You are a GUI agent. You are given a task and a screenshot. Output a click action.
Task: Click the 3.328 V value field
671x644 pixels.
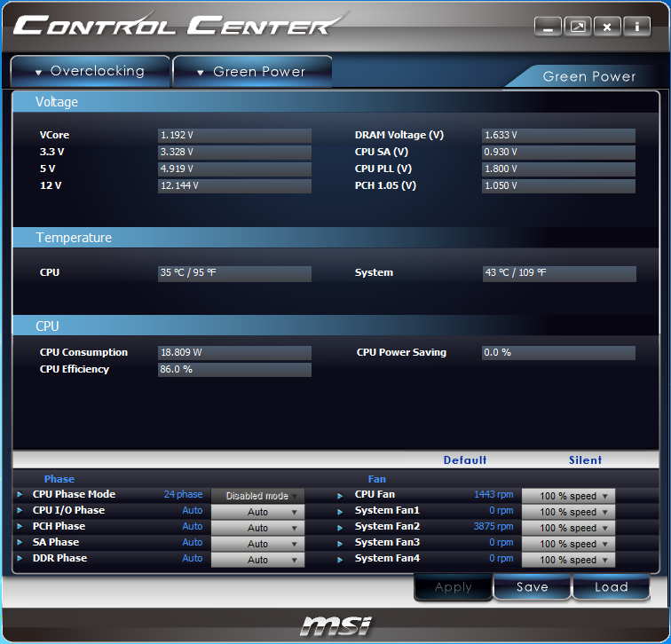click(x=234, y=153)
